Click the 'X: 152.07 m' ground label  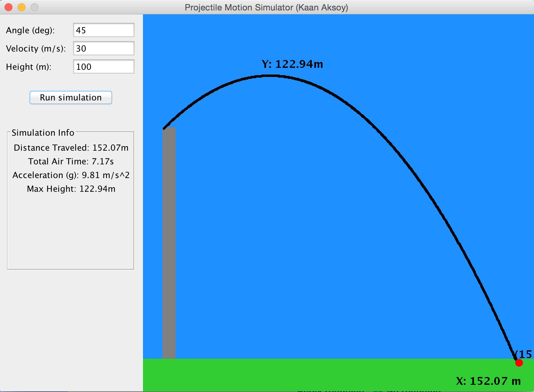488,381
